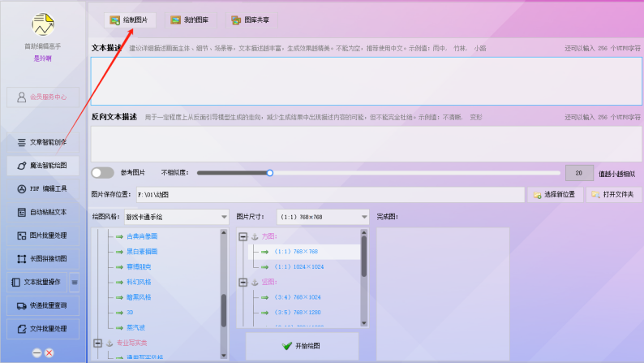Click the 图片保存位置 path field
Viewport: 644px width, 363px height.
(x=331, y=194)
